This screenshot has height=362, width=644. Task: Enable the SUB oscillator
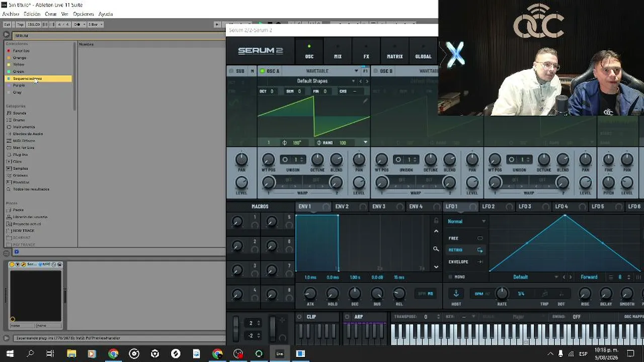[x=231, y=71]
